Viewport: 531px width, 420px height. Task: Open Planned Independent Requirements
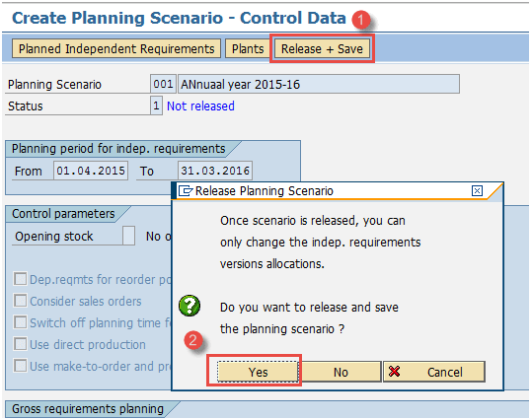116,48
